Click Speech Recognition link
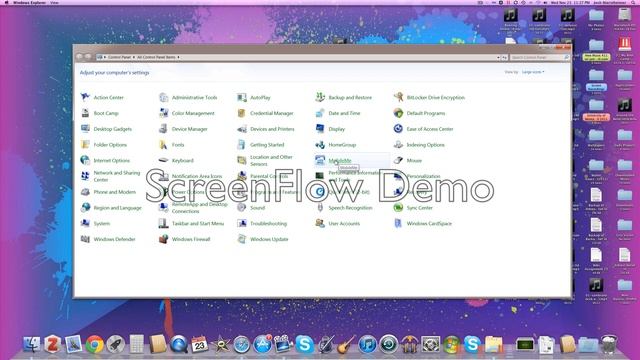Viewport: 640px width, 360px height. click(x=350, y=208)
